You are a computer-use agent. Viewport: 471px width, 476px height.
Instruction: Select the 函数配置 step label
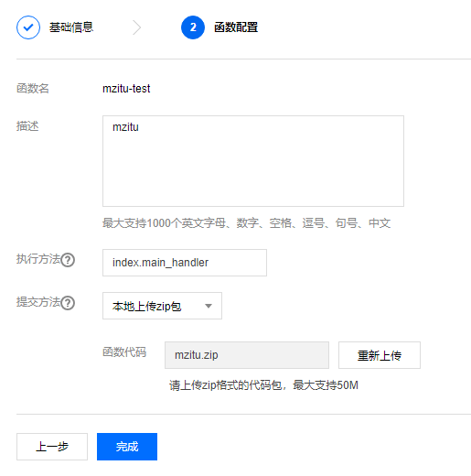[x=236, y=27]
